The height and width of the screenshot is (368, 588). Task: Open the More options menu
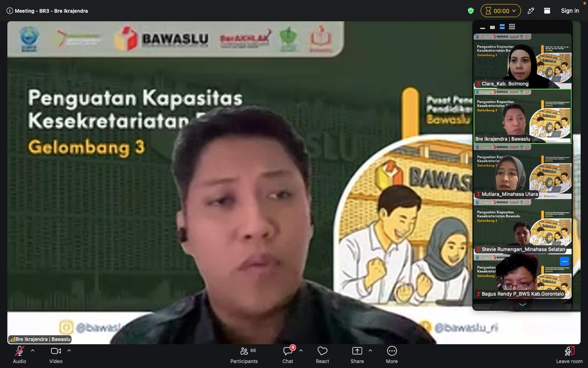(x=392, y=354)
